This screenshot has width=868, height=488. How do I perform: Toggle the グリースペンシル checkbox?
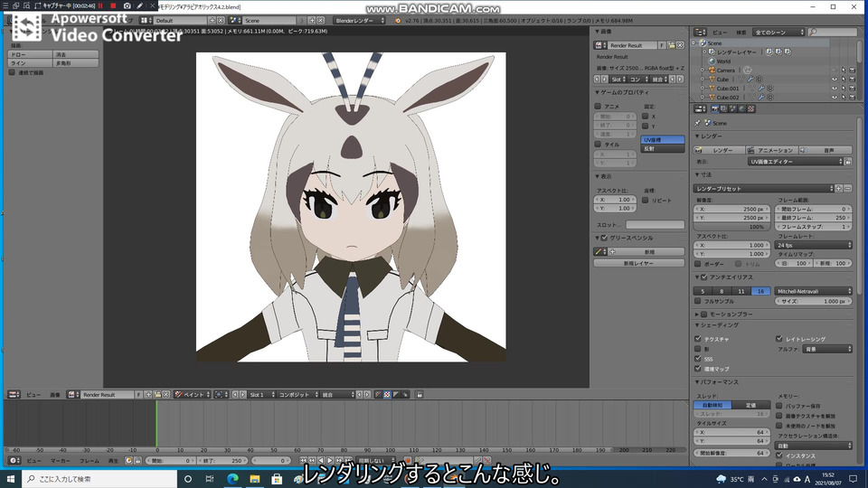[x=604, y=238]
